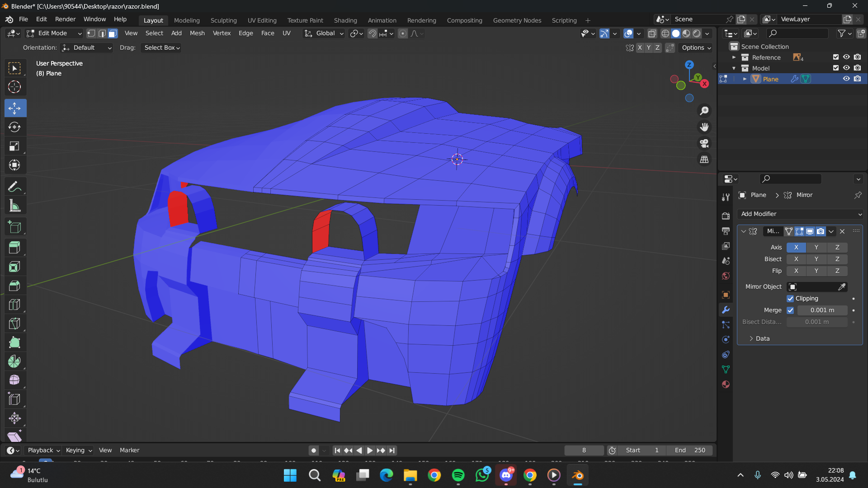Viewport: 868px width, 488px height.
Task: Click the Options button in viewport header
Action: (x=696, y=47)
